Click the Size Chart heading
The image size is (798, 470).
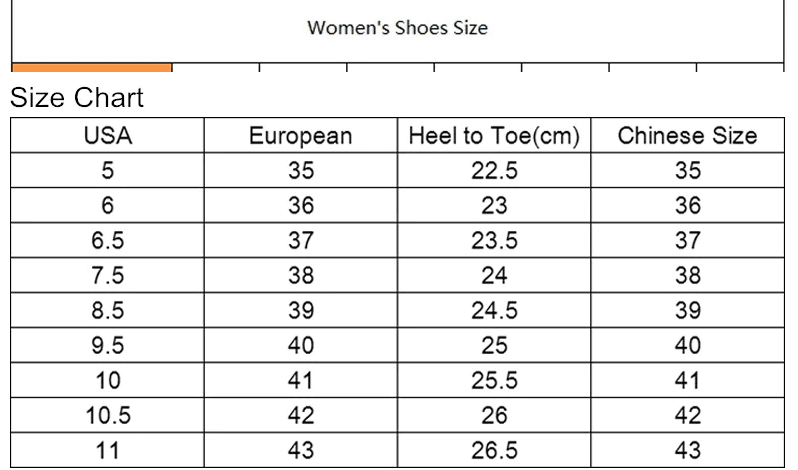click(x=77, y=99)
